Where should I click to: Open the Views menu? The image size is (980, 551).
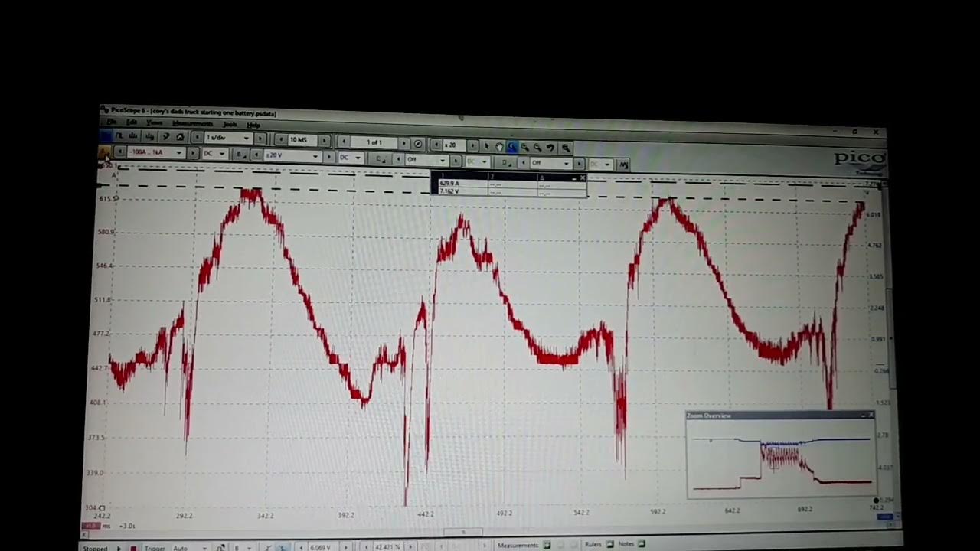[154, 122]
